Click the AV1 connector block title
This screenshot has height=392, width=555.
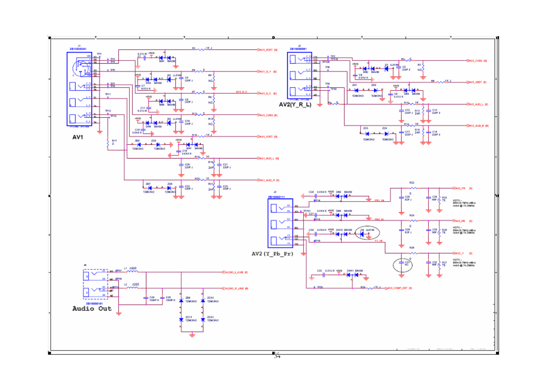pyautogui.click(x=77, y=137)
